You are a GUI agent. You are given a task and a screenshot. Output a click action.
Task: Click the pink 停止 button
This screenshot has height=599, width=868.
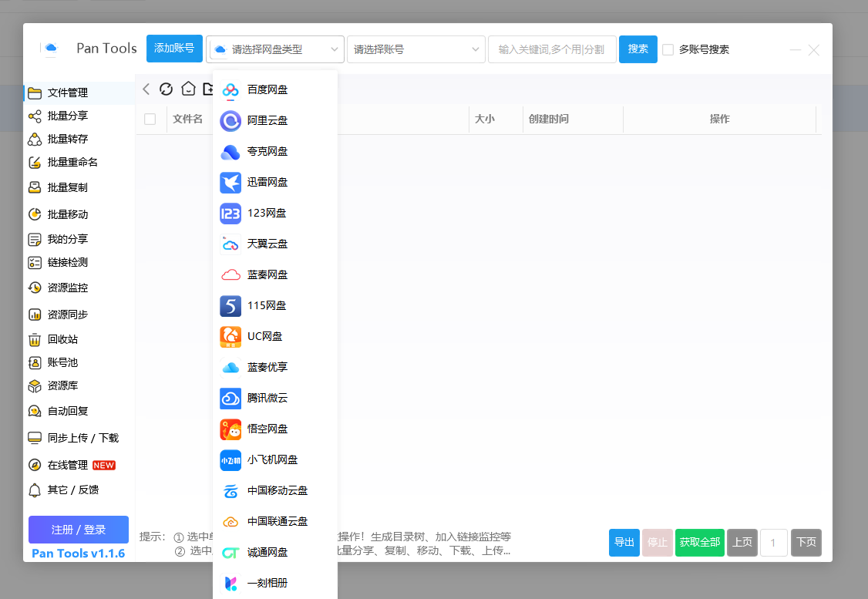click(x=657, y=543)
